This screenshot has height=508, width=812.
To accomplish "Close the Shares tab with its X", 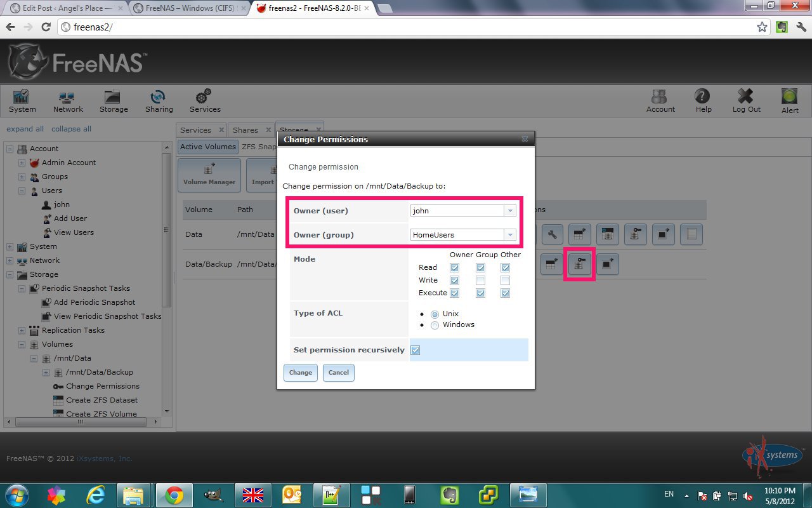I will coord(269,130).
